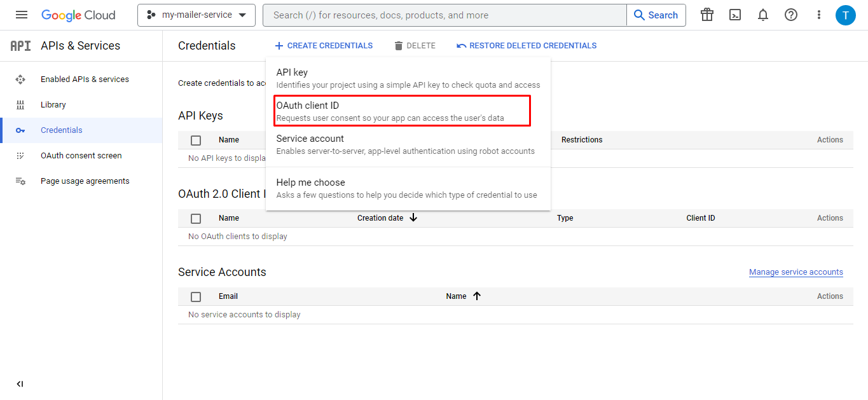Select all Service Accounts via checkbox
Screen dimensions: 868x400
point(195,296)
